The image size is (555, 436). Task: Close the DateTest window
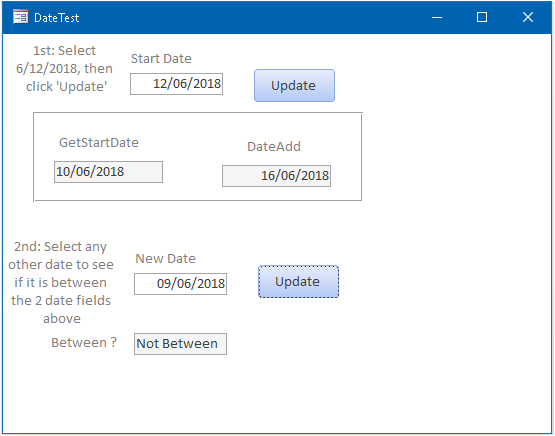click(x=528, y=17)
